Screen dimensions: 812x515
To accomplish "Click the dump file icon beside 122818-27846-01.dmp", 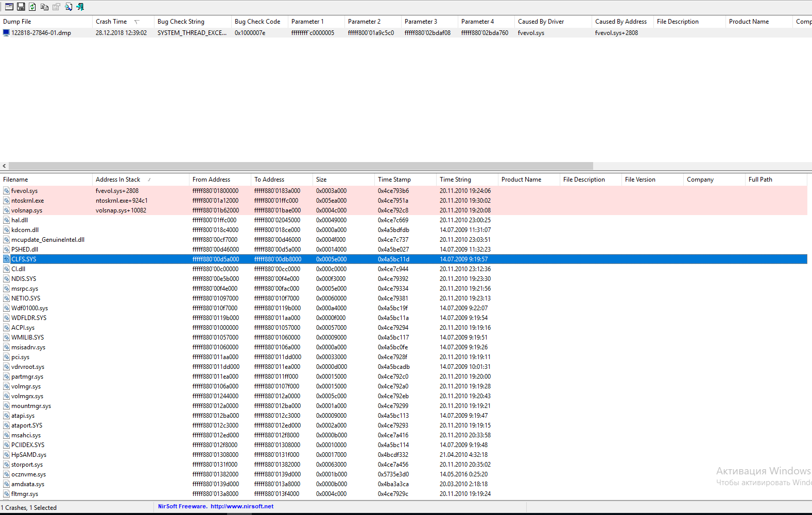I will pyautogui.click(x=6, y=32).
